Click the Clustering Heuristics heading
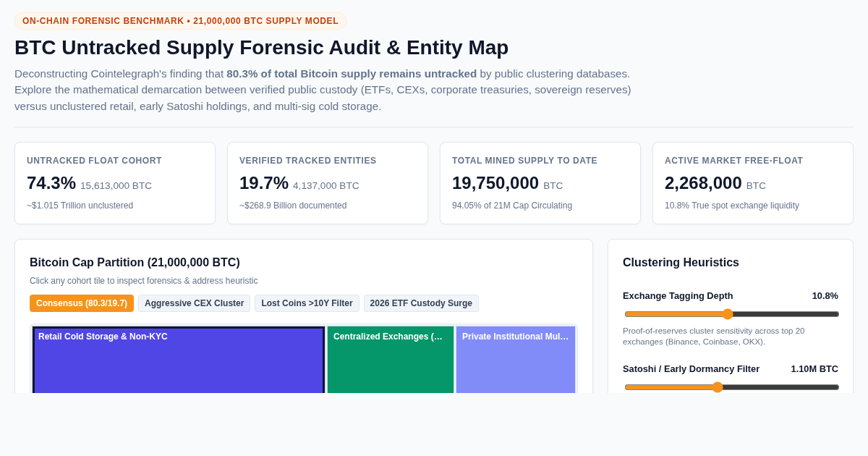Screen dimensions: 868x456 (x=681, y=263)
